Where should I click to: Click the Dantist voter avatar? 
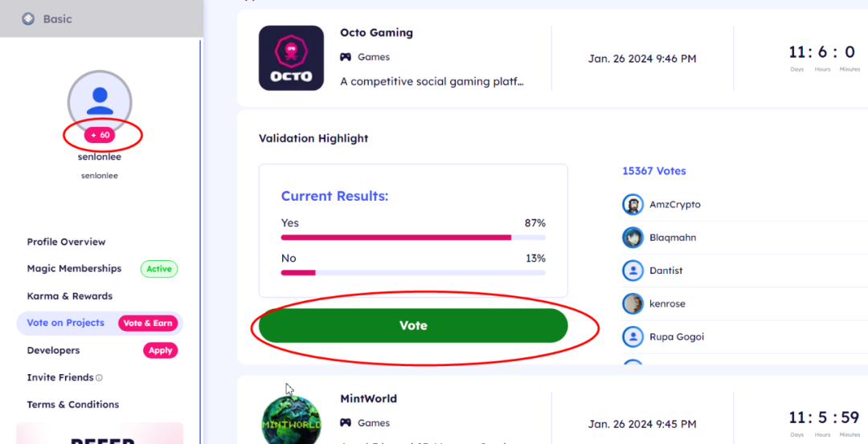633,271
